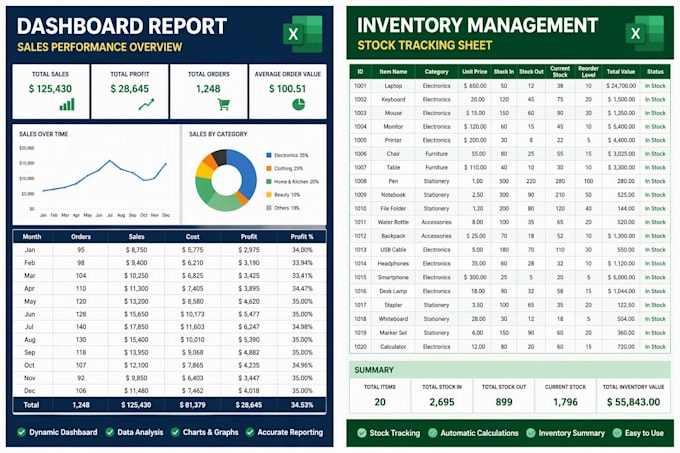Click the checkmark beside Automatic Calculations
Image resolution: width=680 pixels, height=453 pixels.
pyautogui.click(x=432, y=433)
